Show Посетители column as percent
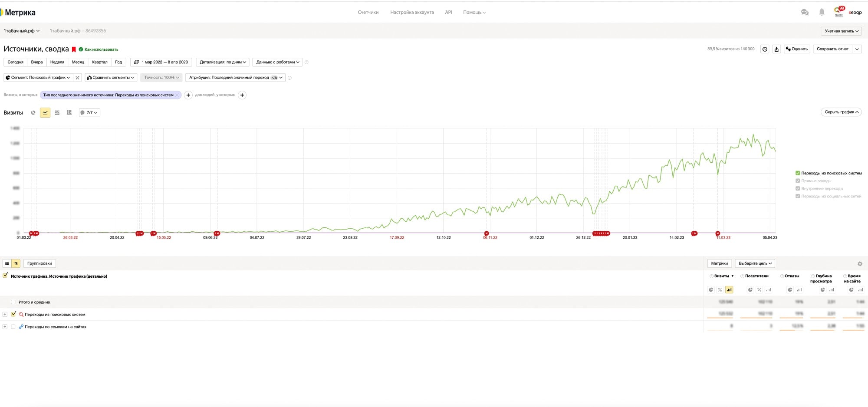 click(x=759, y=290)
